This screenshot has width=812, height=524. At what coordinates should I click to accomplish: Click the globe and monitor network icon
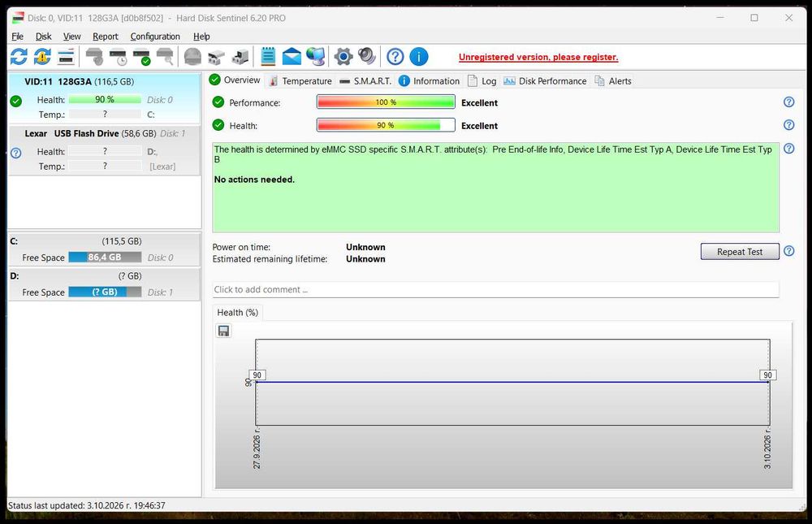click(x=315, y=57)
